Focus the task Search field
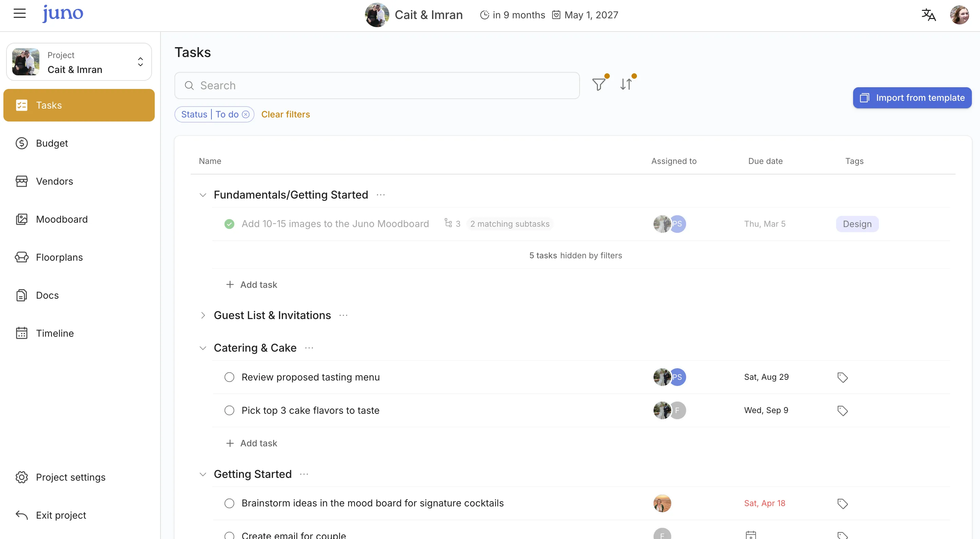Viewport: 980px width, 539px height. pos(377,85)
